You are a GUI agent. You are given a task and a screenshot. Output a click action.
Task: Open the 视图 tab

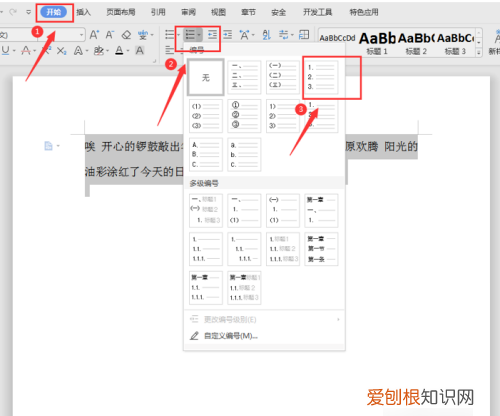218,12
